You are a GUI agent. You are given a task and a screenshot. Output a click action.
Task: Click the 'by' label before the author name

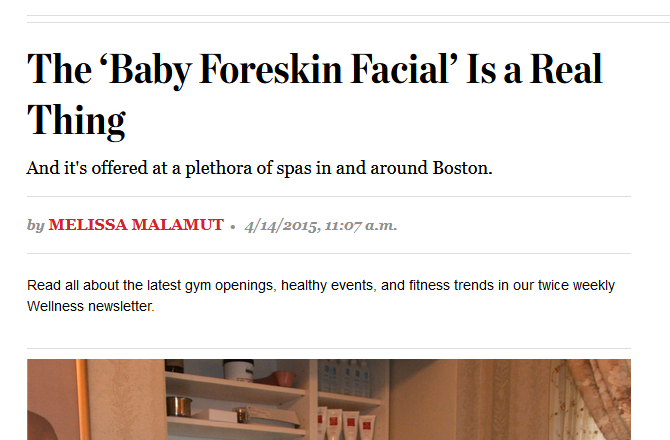coord(35,225)
